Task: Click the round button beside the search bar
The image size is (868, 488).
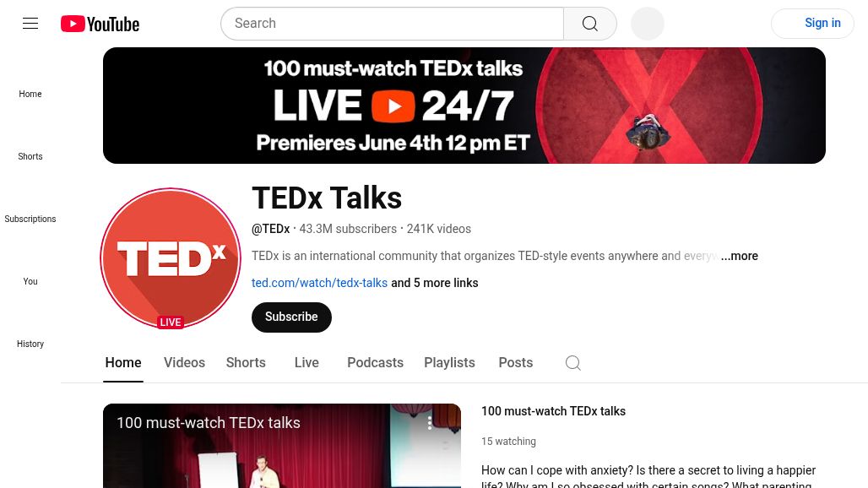Action: [648, 24]
